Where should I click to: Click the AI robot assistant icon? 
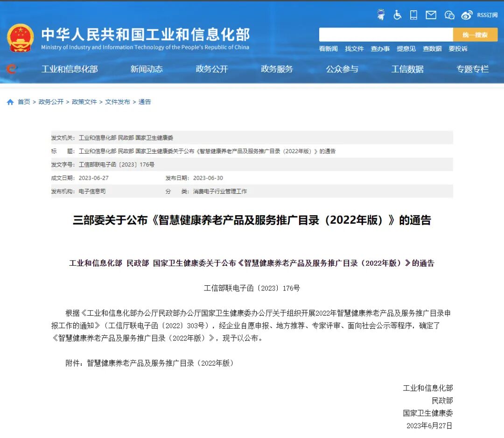(381, 14)
